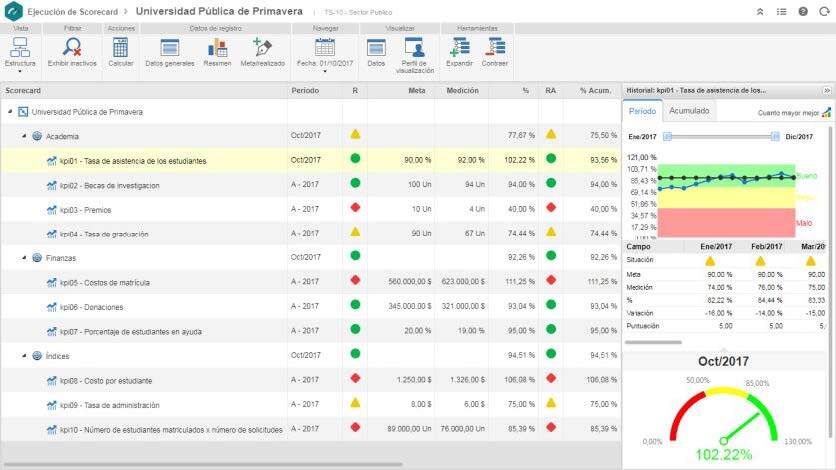Switch to the Acumulado tab
This screenshot has height=470, width=836.
coord(689,111)
